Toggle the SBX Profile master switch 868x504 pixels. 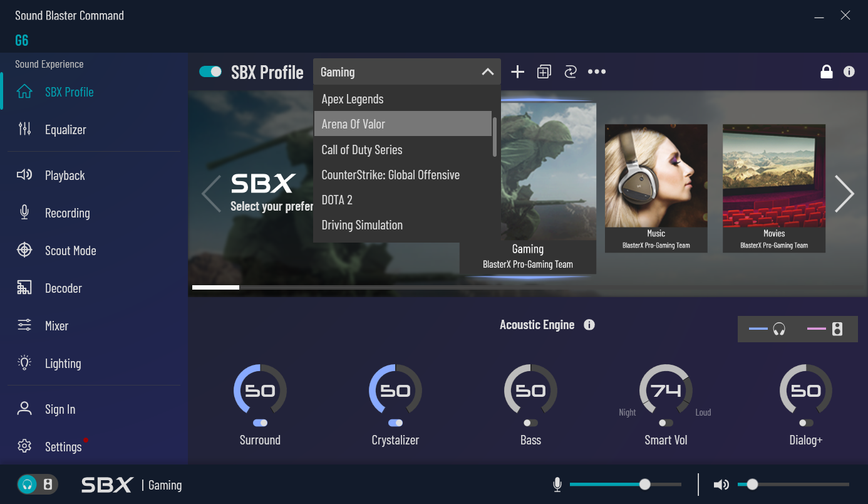click(210, 71)
